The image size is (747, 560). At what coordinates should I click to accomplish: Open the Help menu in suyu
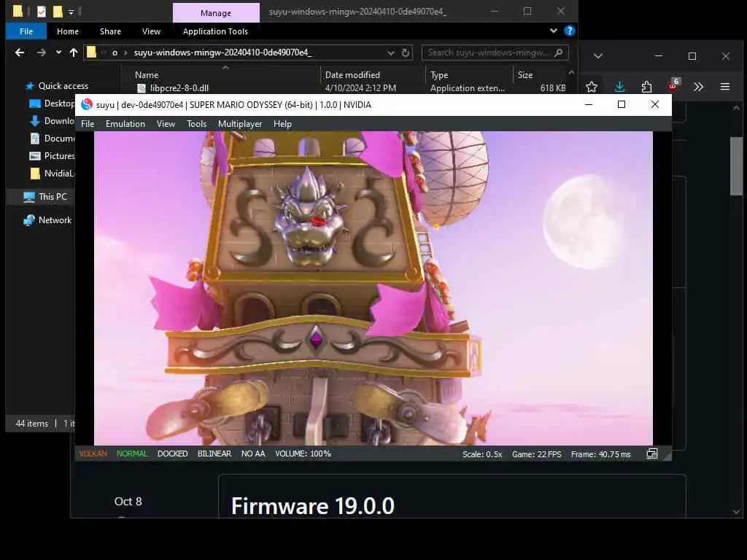pyautogui.click(x=282, y=124)
